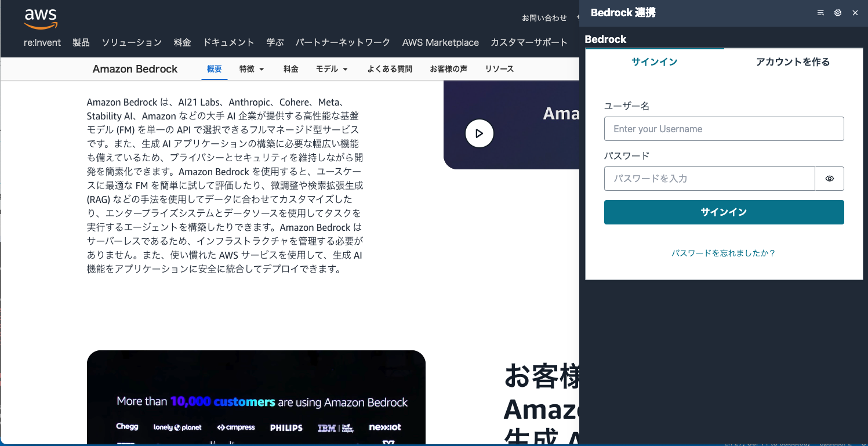Open 料金 in the top navigation
Screen dimensions: 868x446
pyautogui.click(x=182, y=42)
